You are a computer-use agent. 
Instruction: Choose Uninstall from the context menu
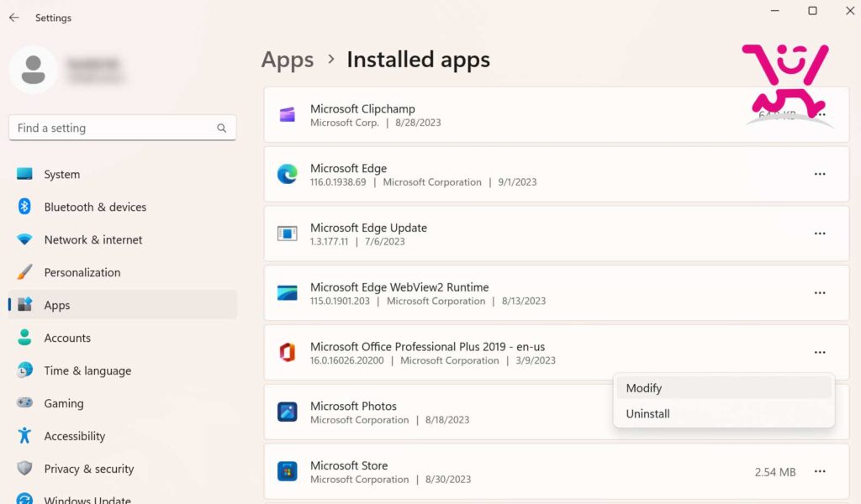[x=724, y=414]
